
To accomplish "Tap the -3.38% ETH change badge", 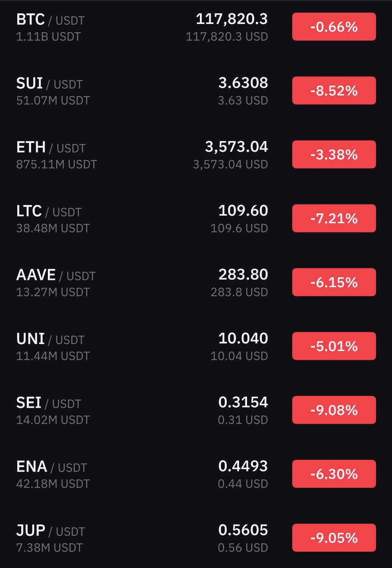I will coord(333,155).
